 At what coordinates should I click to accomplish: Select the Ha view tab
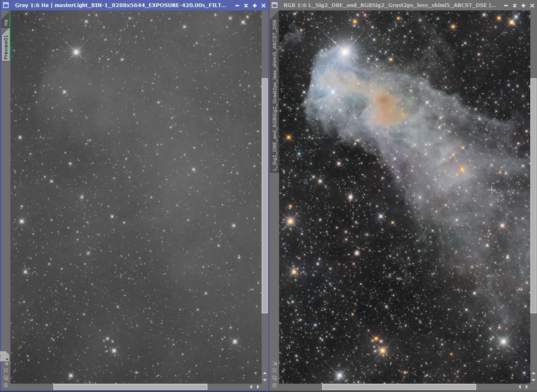5,21
